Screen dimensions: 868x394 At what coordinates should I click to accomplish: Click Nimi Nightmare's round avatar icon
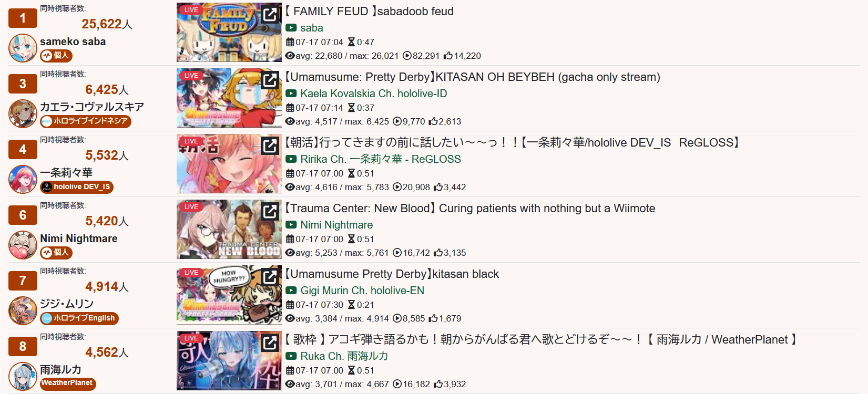point(23,245)
